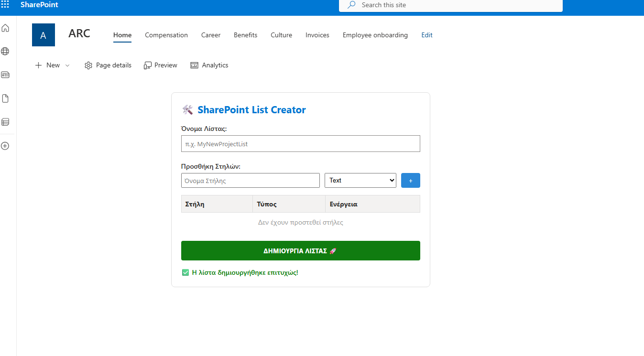This screenshot has width=644, height=356.
Task: Click the Home icon in left rail
Action: click(x=5, y=28)
